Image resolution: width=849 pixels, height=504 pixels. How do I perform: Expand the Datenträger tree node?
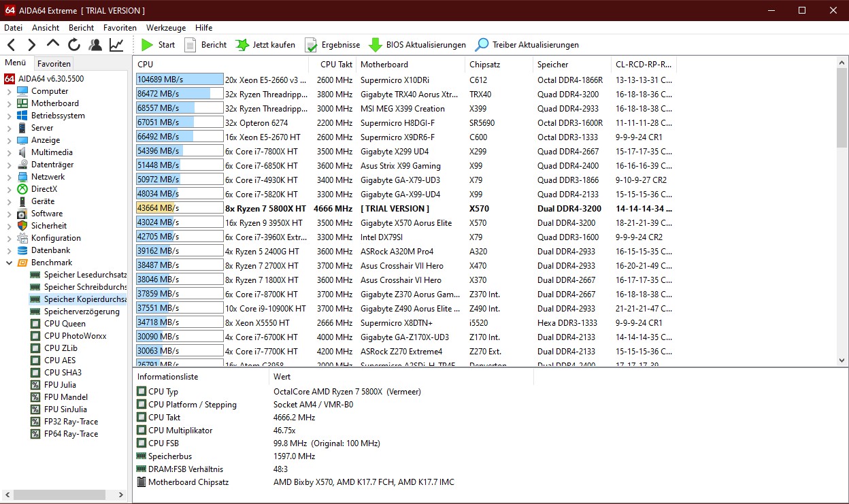click(9, 165)
